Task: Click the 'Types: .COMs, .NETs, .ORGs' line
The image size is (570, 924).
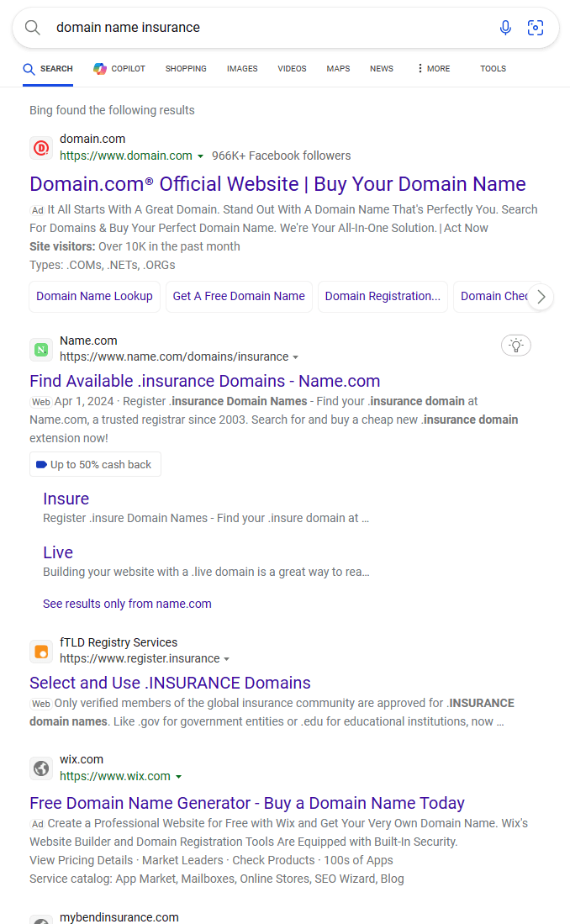Action: [x=103, y=265]
